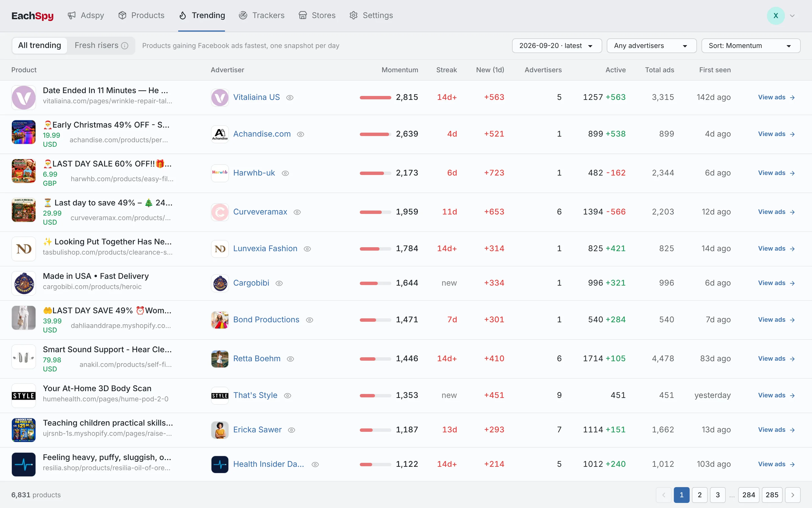Click the Stores shop icon
812x508 pixels.
click(303, 16)
